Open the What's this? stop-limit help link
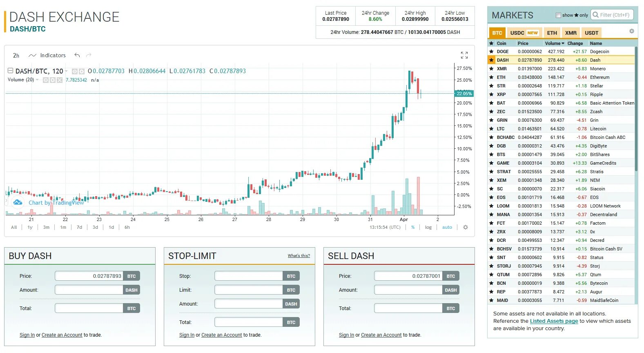This screenshot has width=644, height=353. (299, 256)
